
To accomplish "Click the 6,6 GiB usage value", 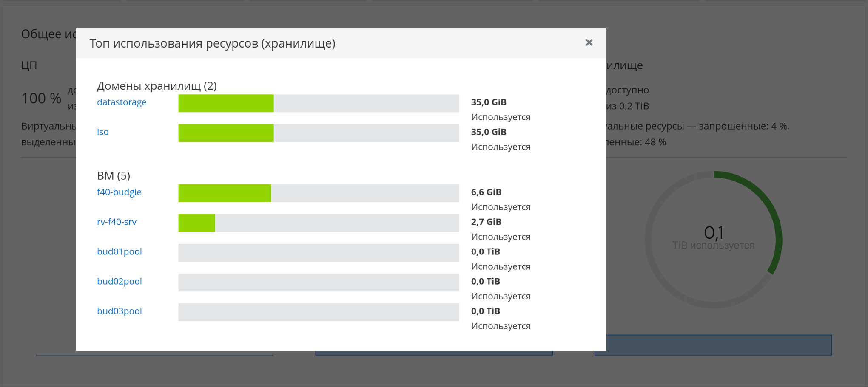I will click(486, 192).
